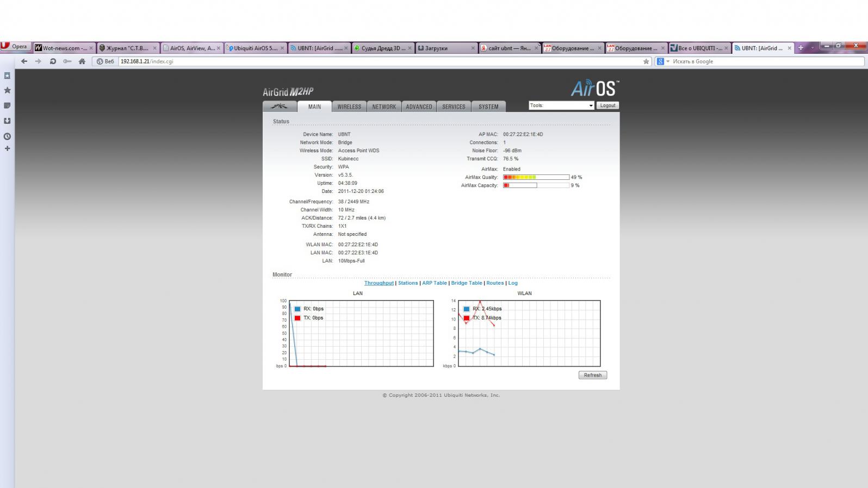
Task: Select the Noise Floor value -96 dBm
Action: pos(512,151)
